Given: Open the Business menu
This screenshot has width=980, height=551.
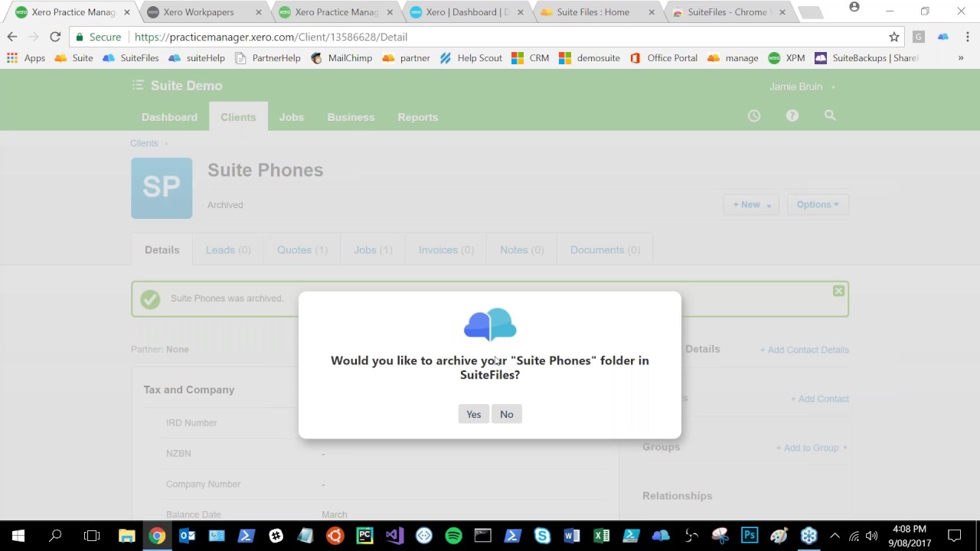Looking at the screenshot, I should coord(351,117).
